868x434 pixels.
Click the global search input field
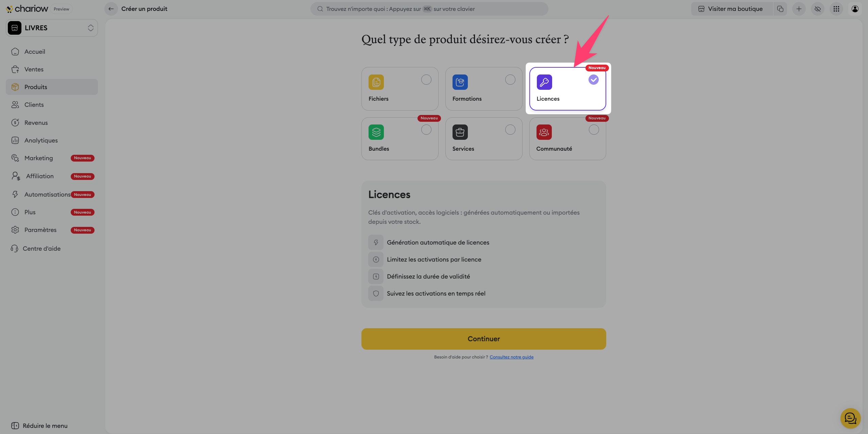click(429, 9)
